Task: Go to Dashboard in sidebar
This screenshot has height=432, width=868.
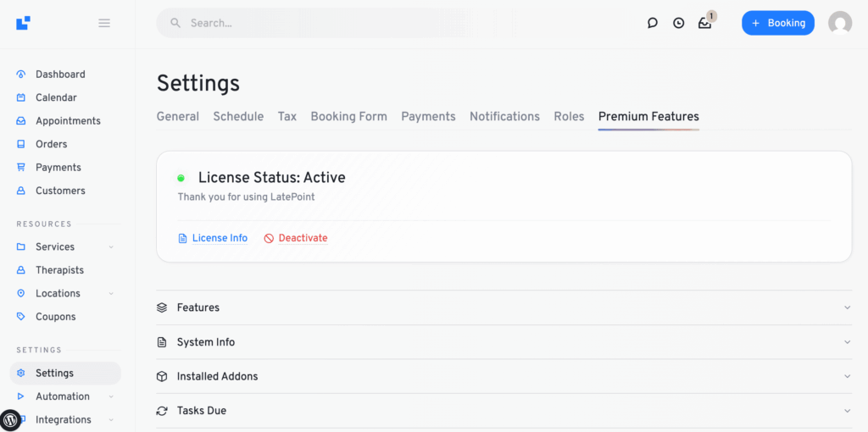Action: (x=60, y=75)
